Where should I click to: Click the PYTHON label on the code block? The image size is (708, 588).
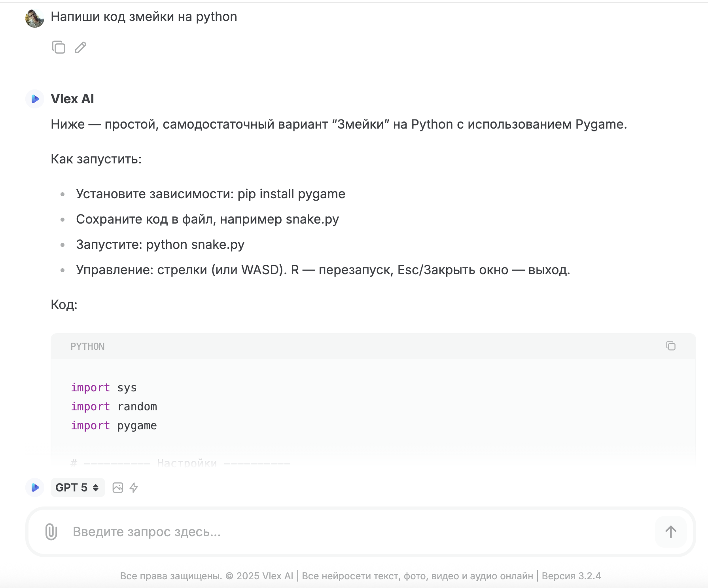click(x=87, y=347)
